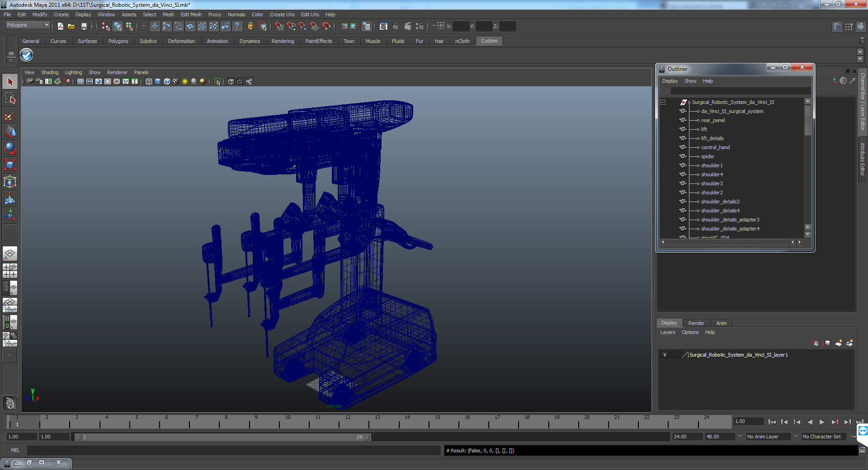Save the current scene
The height and width of the screenshot is (470, 868).
84,26
